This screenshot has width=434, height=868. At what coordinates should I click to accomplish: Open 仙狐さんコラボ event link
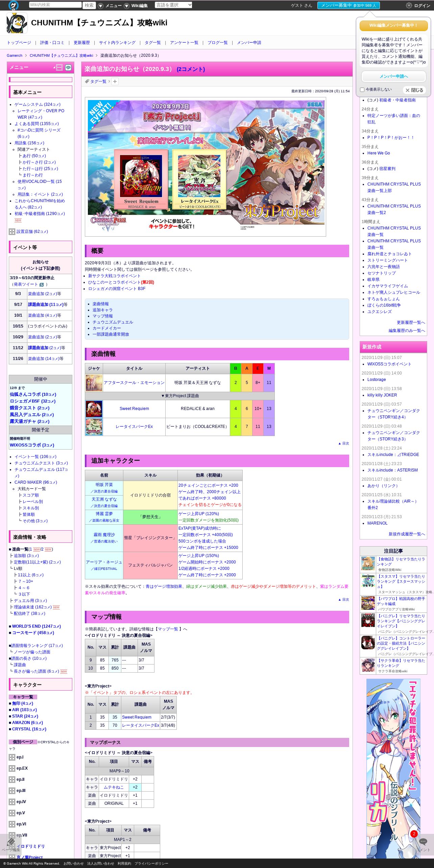[x=33, y=395]
